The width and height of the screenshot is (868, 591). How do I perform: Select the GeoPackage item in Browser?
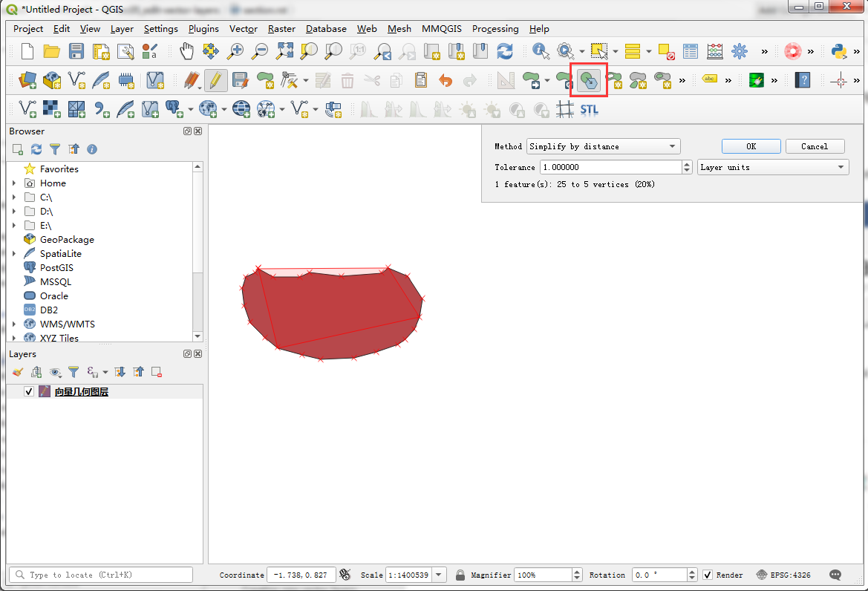point(67,240)
